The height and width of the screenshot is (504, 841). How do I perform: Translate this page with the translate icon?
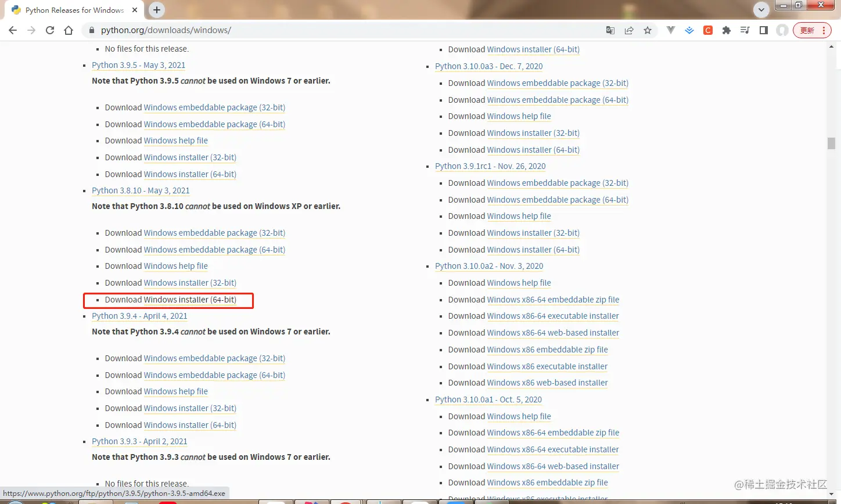610,30
